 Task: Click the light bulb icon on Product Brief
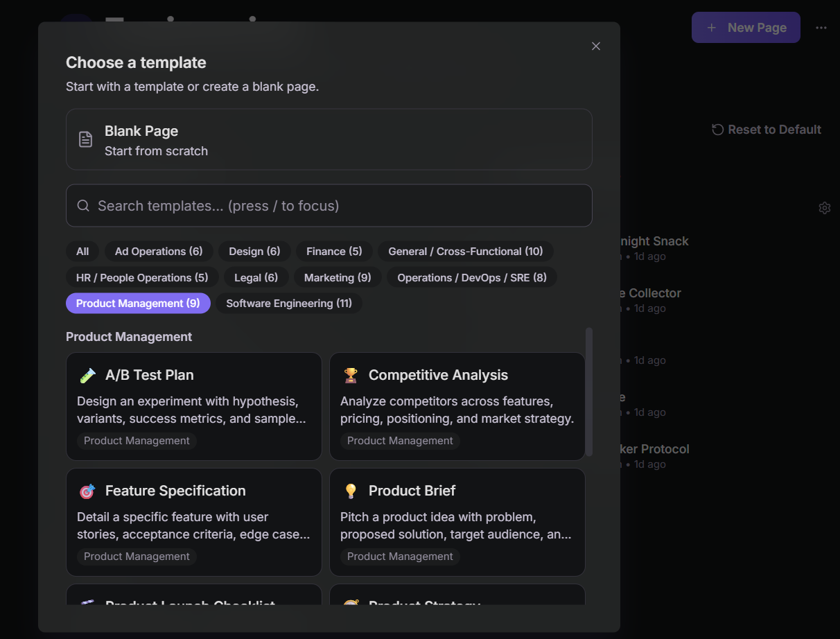click(351, 491)
